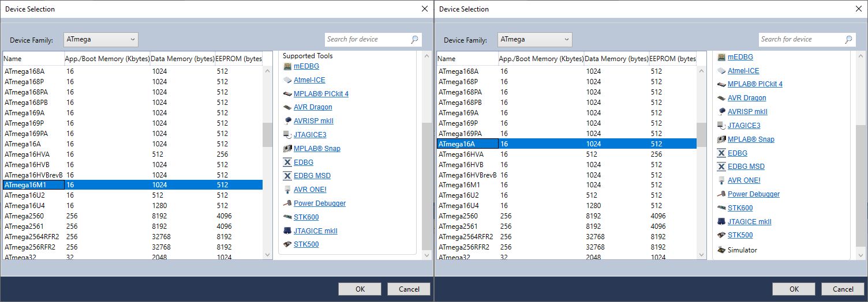Image resolution: width=868 pixels, height=302 pixels.
Task: Click MPLAB PICkit 4 icon in right window
Action: pyautogui.click(x=721, y=84)
